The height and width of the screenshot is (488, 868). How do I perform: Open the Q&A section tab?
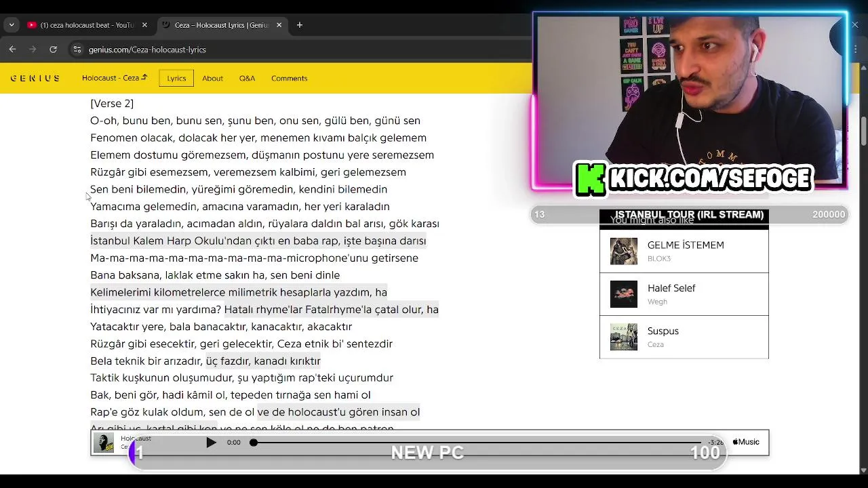click(x=247, y=79)
